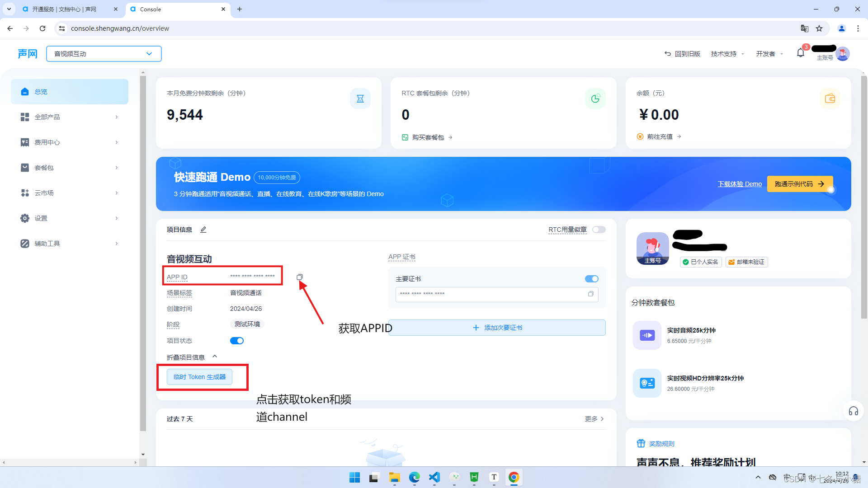Open the 开发者 dropdown
This screenshot has height=488, width=868.
[x=769, y=54]
